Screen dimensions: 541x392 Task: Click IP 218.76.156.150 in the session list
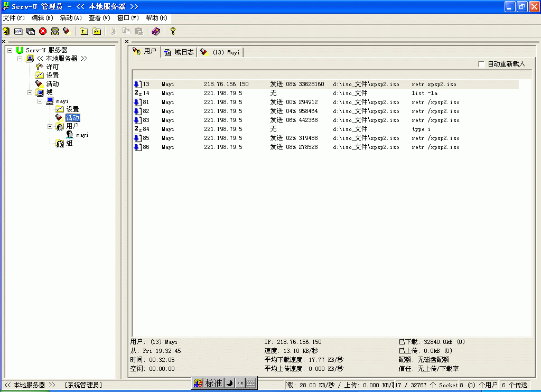click(x=226, y=84)
